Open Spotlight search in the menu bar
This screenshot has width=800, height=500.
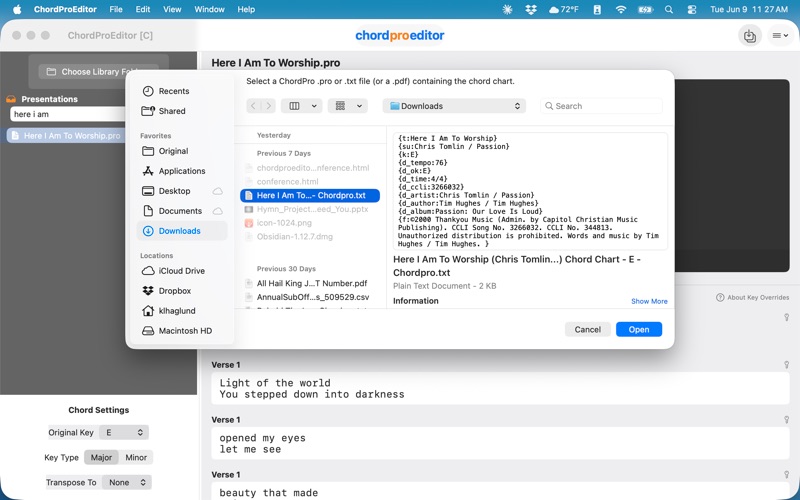[668, 9]
